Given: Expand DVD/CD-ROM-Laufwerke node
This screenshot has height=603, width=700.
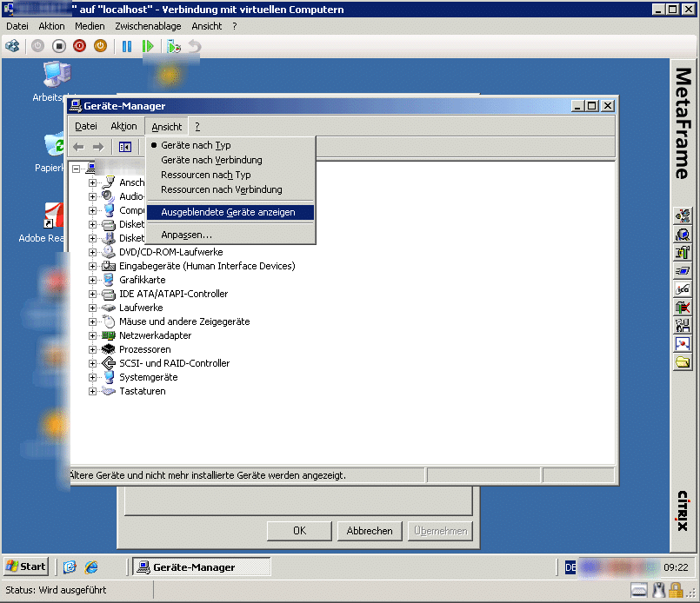Looking at the screenshot, I should (92, 253).
